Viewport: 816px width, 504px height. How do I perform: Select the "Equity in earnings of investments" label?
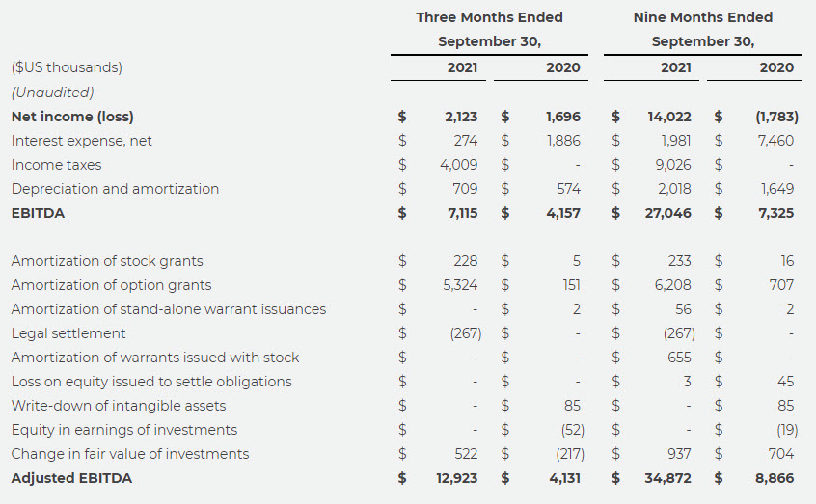[x=123, y=430]
